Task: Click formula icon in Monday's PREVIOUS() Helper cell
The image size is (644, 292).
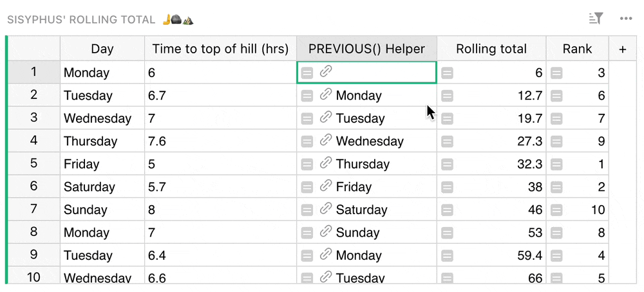Action: pos(307,73)
